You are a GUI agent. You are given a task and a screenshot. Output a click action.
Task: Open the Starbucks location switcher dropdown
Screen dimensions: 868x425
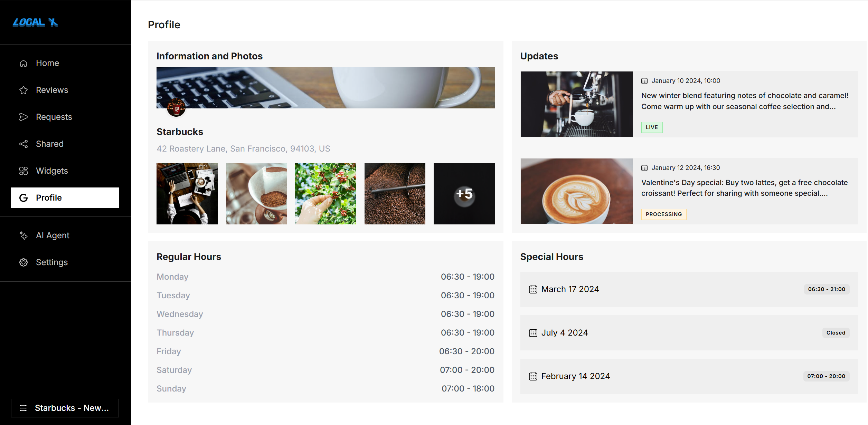(65, 408)
